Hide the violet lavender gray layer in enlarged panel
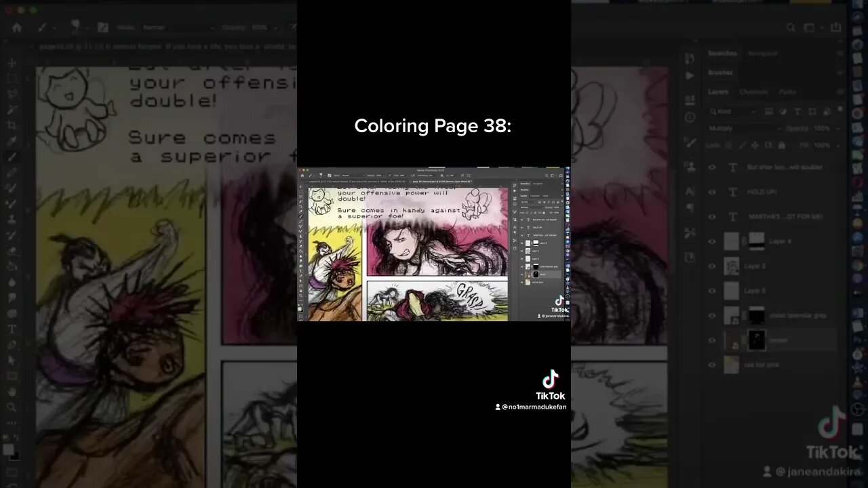This screenshot has height=488, width=868. 712,316
